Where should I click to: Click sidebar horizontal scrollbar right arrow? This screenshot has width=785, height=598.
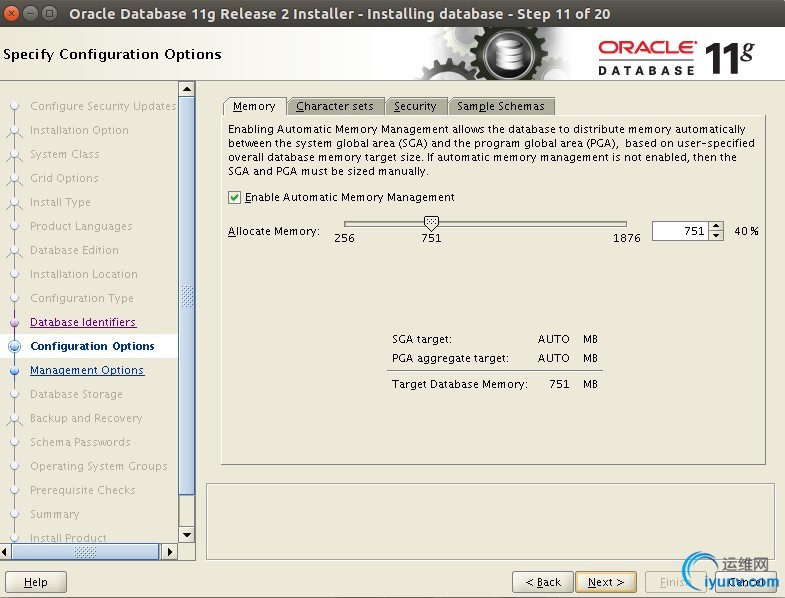point(169,552)
